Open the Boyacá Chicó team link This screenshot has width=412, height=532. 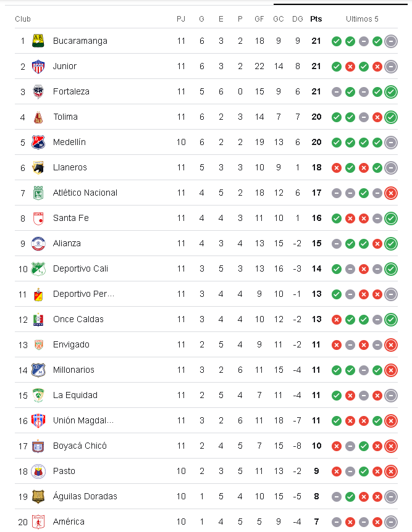(80, 446)
